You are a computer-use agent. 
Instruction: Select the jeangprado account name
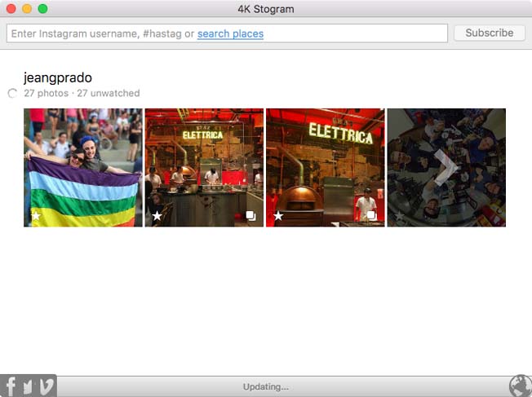[58, 78]
